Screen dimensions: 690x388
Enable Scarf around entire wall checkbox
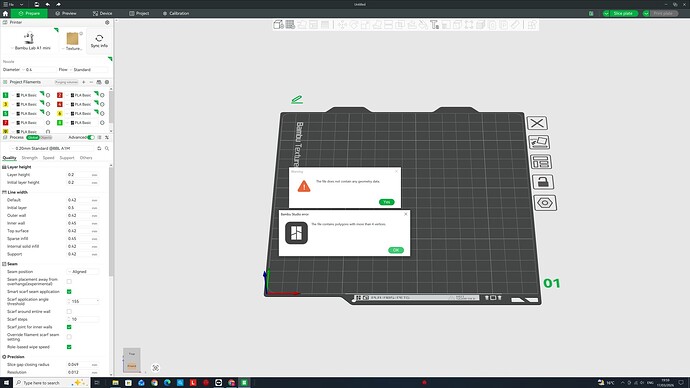pos(69,311)
